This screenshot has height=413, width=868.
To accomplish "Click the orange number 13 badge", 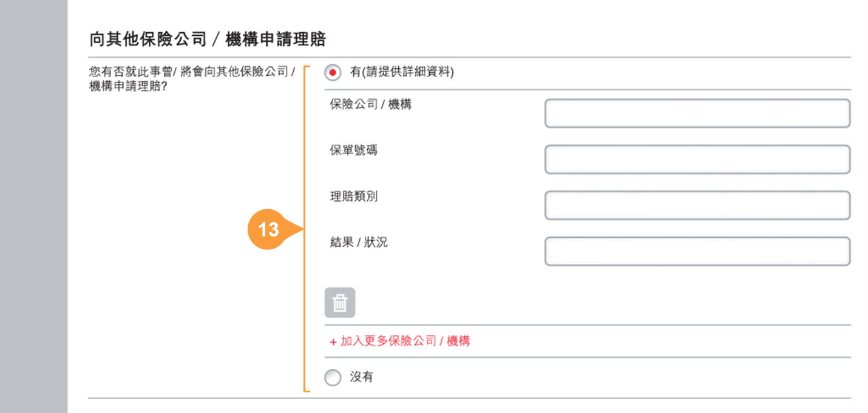I will pos(268,230).
